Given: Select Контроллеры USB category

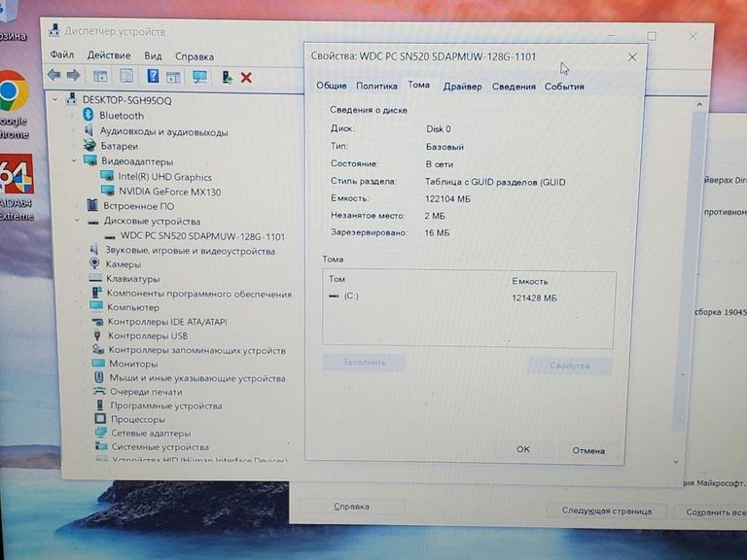Looking at the screenshot, I should [x=148, y=335].
